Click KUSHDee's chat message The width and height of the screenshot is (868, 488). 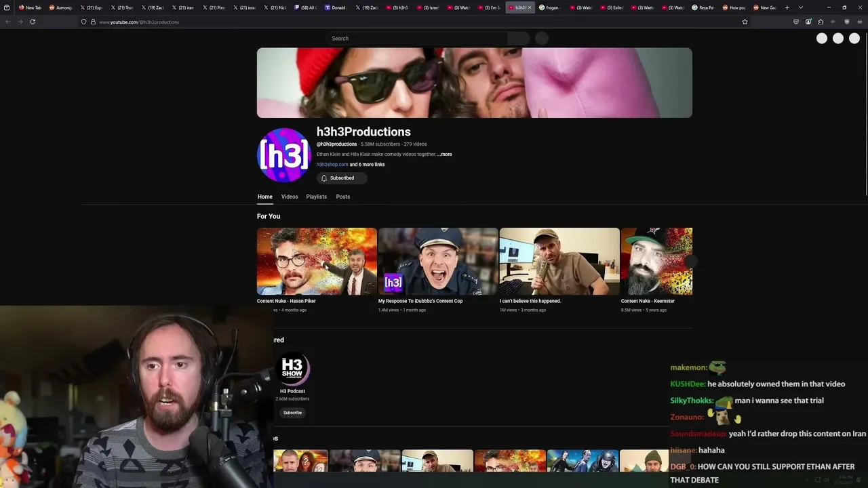[757, 384]
